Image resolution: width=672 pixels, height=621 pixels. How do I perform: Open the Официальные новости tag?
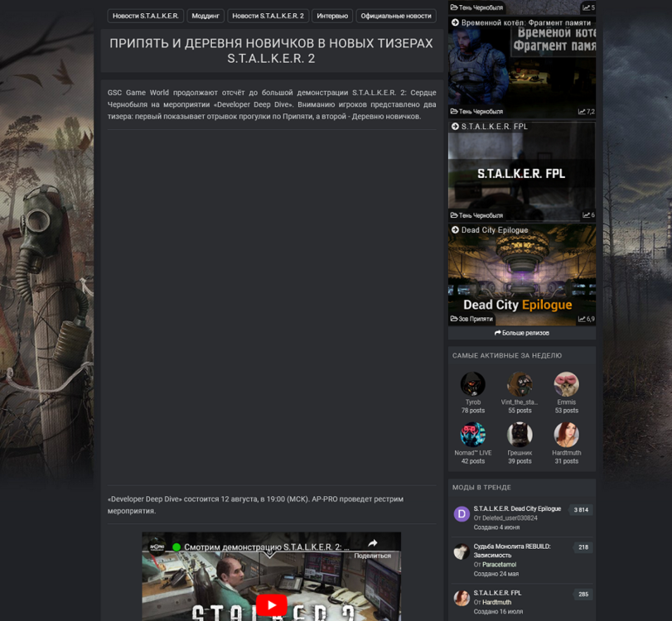click(x=396, y=16)
